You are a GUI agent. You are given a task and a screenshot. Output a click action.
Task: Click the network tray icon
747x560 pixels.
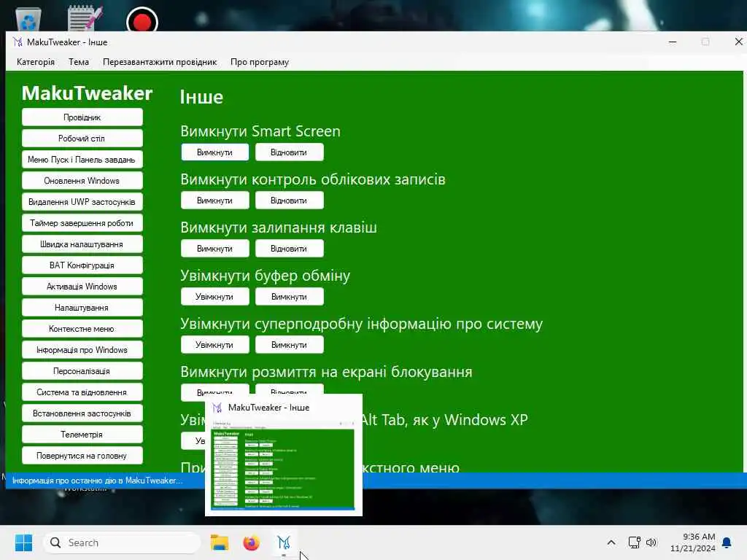click(634, 542)
